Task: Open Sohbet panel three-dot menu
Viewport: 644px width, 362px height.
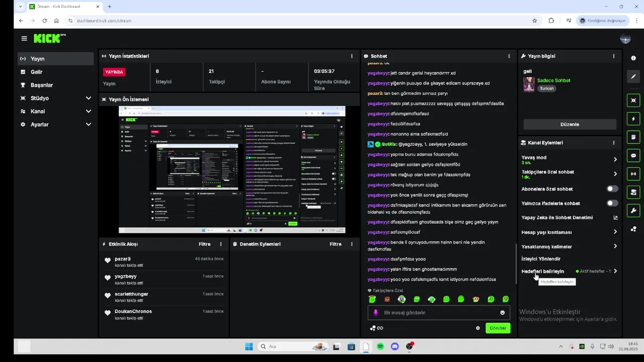Action: 509,56
